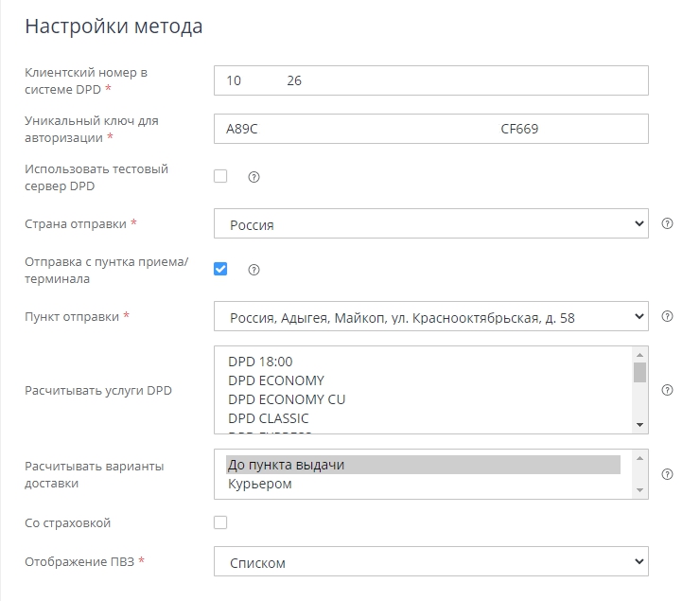Uncheck Отправка с пункта приема/терминала checkbox
The height and width of the screenshot is (601, 700).
220,269
